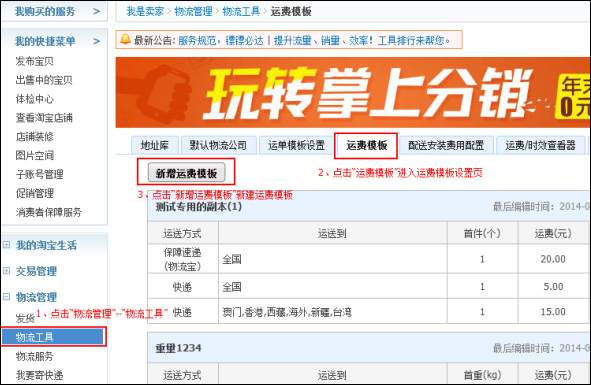
Task: Click 我的快捷菜单 header
Action: (45, 41)
